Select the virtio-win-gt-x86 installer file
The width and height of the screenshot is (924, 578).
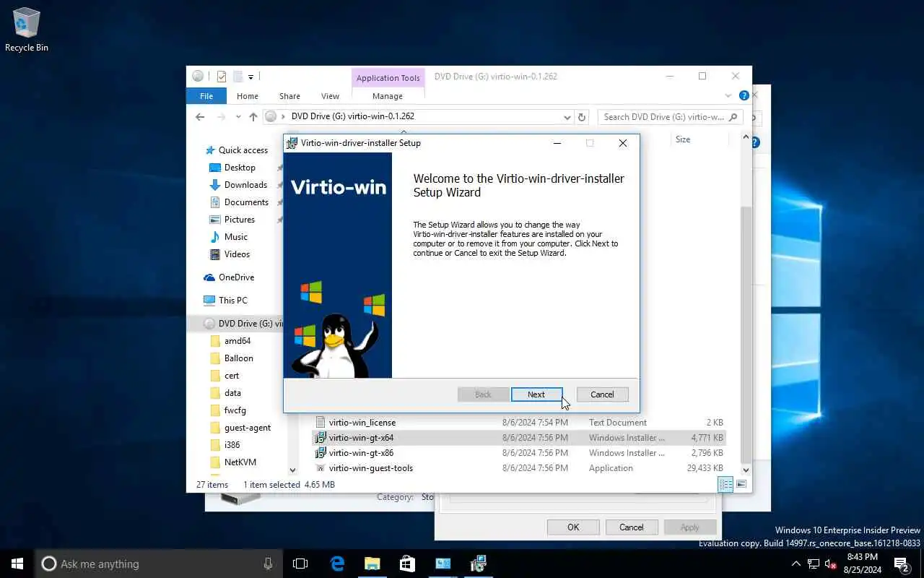[361, 453]
